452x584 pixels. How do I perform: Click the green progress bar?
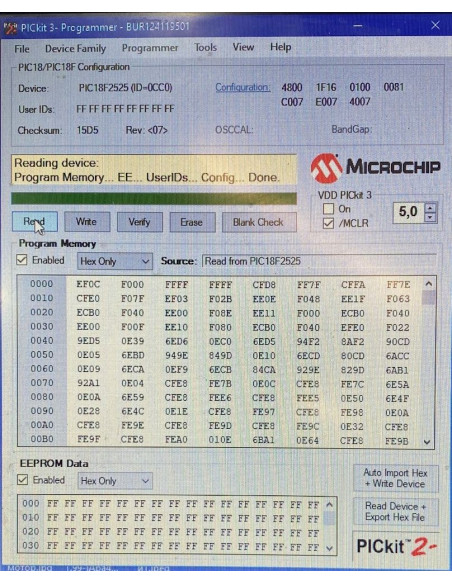154,199
